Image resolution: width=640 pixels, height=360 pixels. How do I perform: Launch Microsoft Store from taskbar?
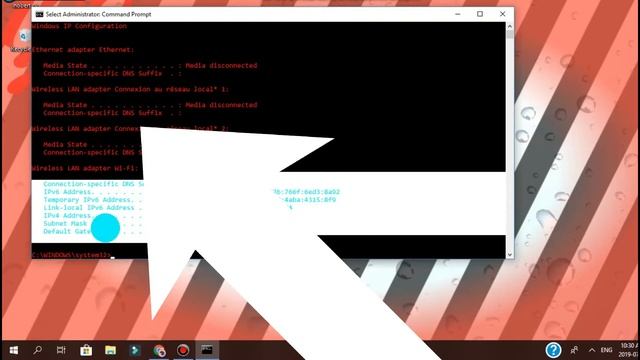(86, 350)
